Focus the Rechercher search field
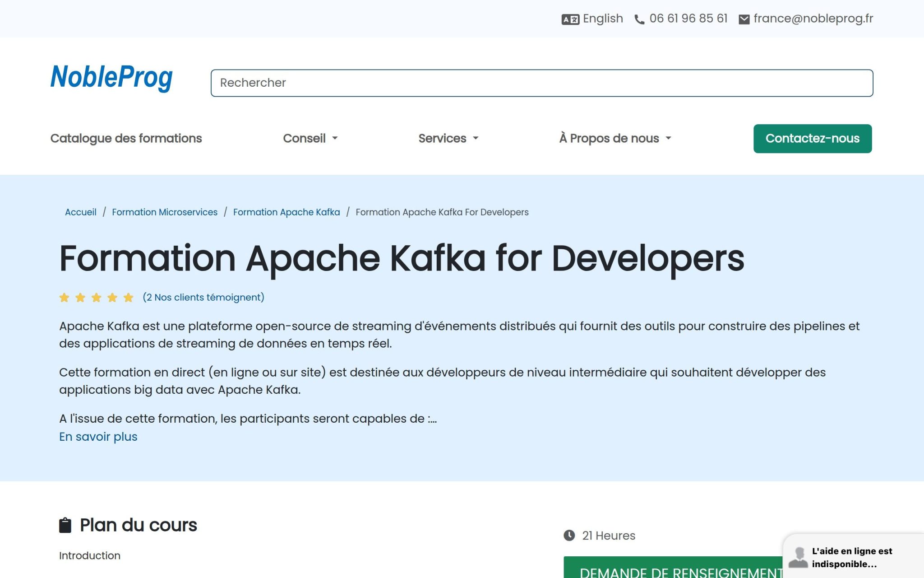924x578 pixels. (x=542, y=83)
